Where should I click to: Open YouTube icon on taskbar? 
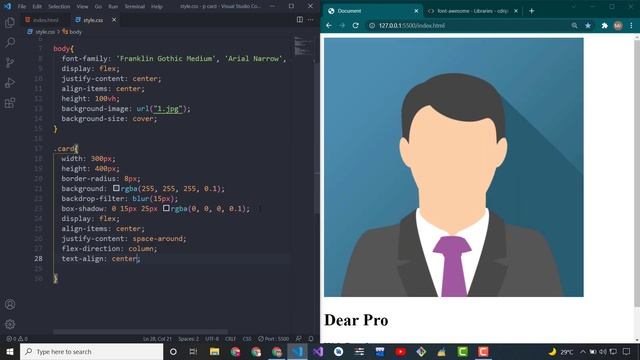pos(400,351)
